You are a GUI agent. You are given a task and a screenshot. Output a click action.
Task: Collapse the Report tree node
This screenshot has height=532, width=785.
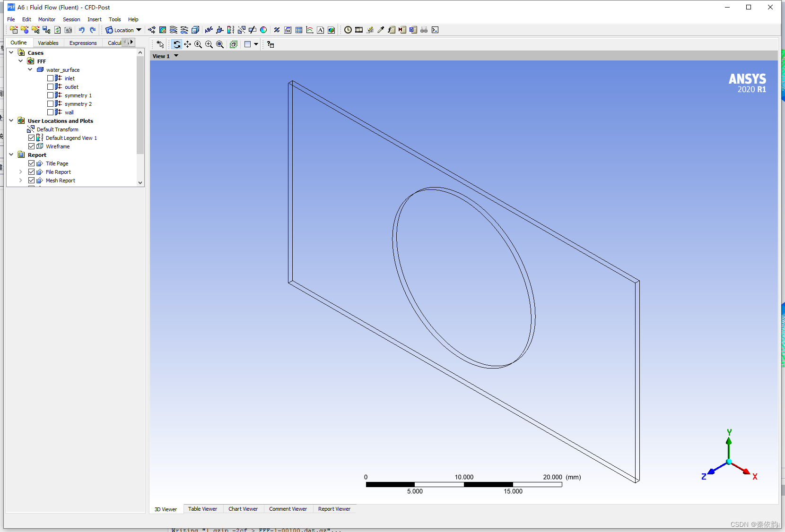[11, 154]
